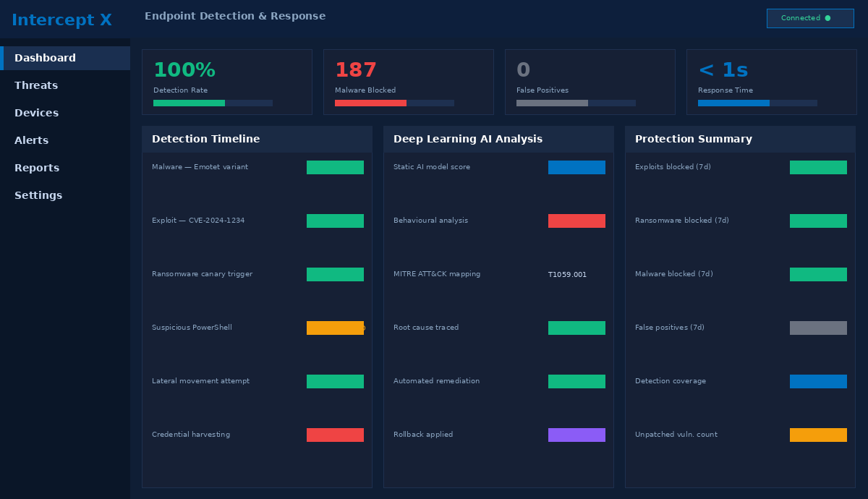Click green badge for Root cause traced
Image resolution: width=868 pixels, height=499 pixels.
(x=576, y=328)
